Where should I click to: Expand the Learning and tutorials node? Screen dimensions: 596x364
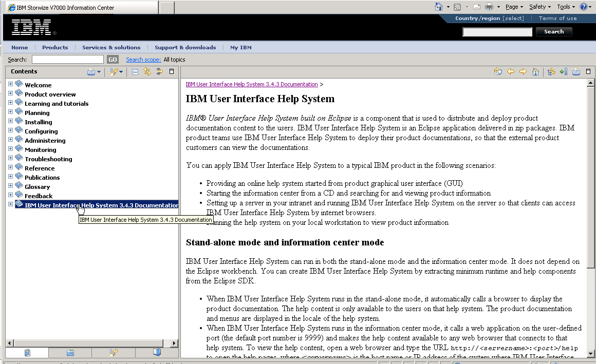11,102
